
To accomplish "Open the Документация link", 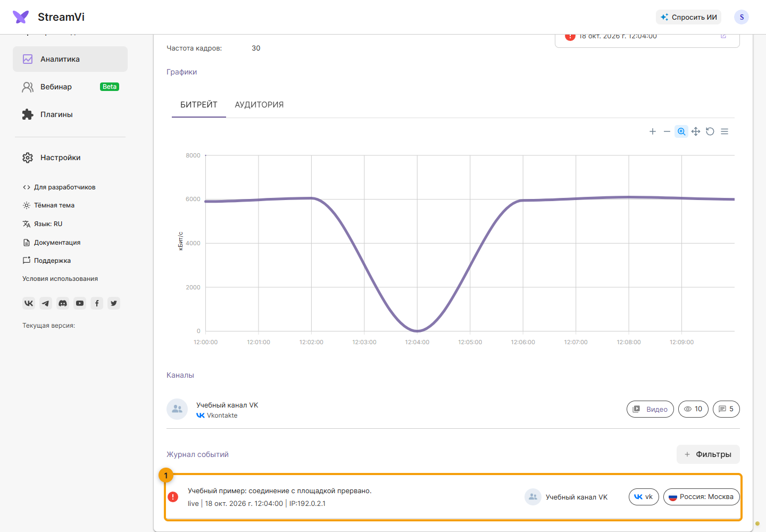I will 52,243.
